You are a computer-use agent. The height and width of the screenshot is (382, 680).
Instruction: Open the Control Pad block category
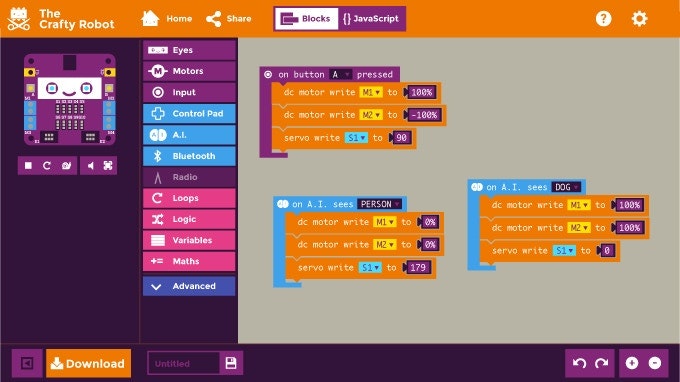pos(189,114)
